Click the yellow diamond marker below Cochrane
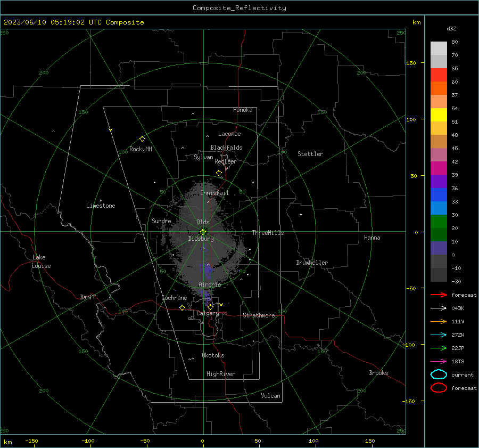 pyautogui.click(x=183, y=307)
